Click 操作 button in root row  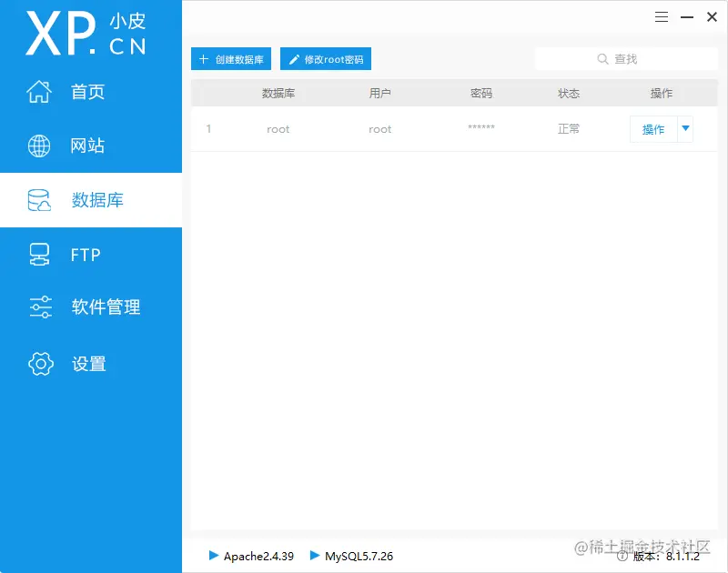653,129
